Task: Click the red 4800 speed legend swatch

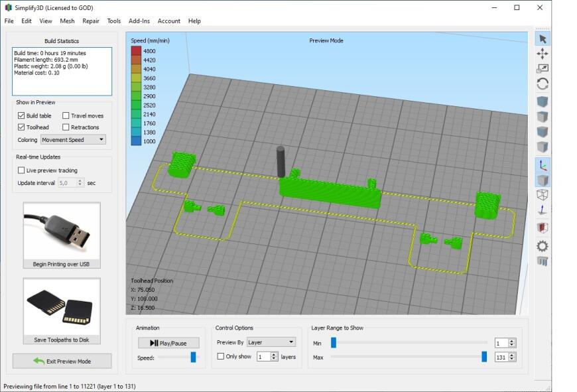Action: tap(136, 51)
